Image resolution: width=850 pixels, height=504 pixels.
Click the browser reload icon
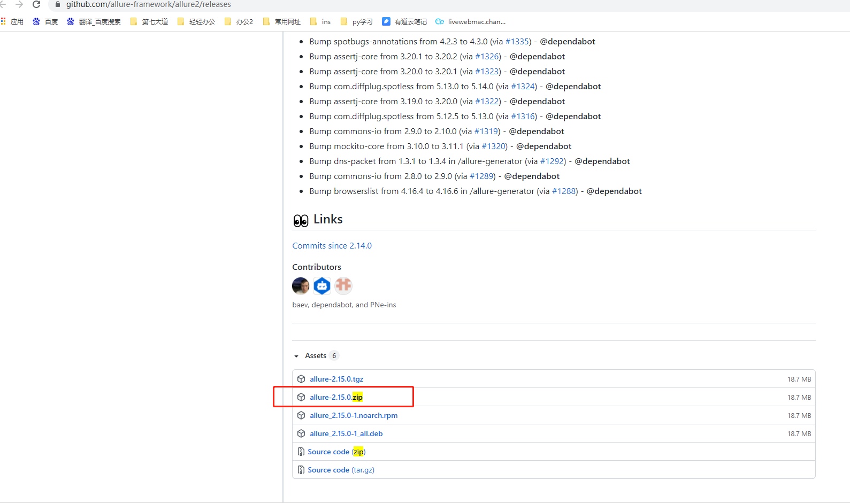coord(36,4)
